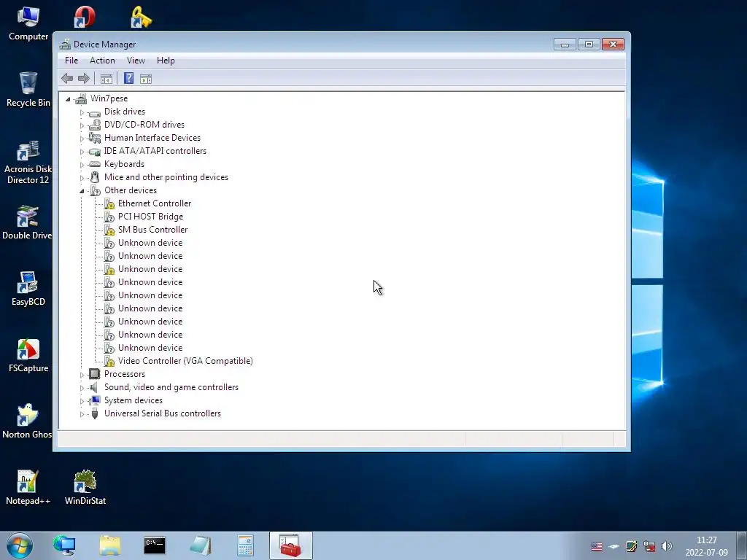This screenshot has width=747, height=560.
Task: Click the red toolbox taskbar button
Action: click(x=290, y=545)
